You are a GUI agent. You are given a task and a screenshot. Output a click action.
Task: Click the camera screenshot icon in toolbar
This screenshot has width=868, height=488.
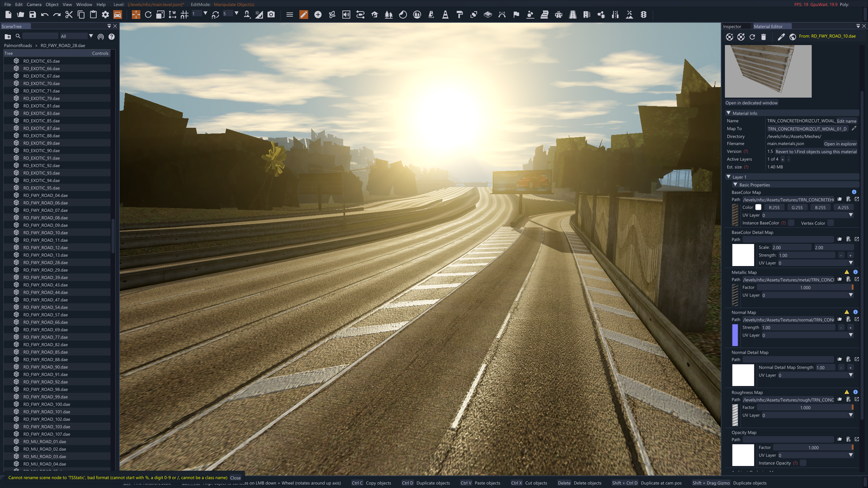271,15
